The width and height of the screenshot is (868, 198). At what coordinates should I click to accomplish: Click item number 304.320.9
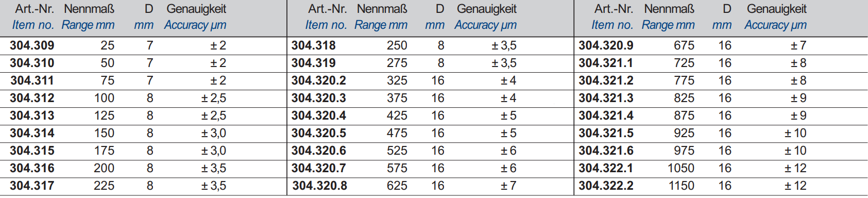[x=606, y=45]
